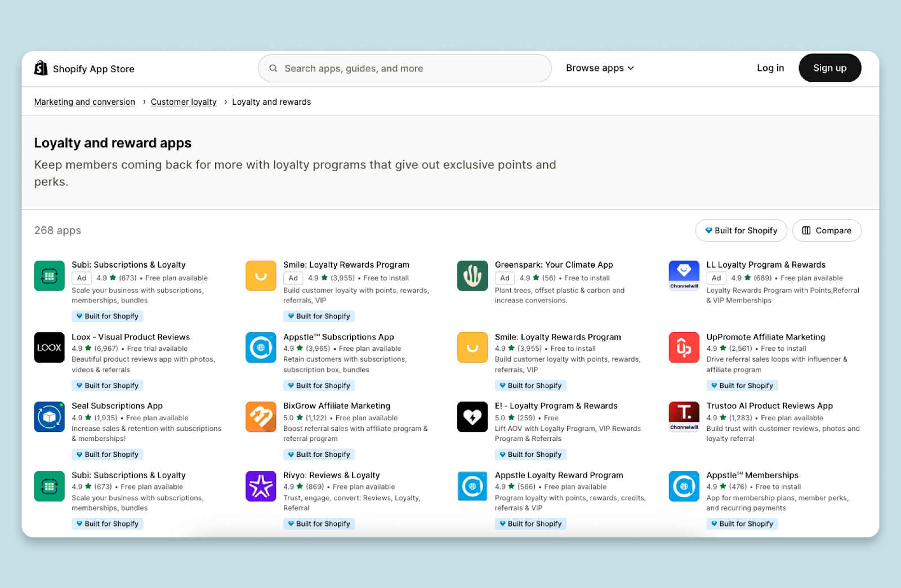Viewport: 901px width, 588px height.
Task: Click the diamond icon in Built for Shopify filter
Action: [708, 230]
